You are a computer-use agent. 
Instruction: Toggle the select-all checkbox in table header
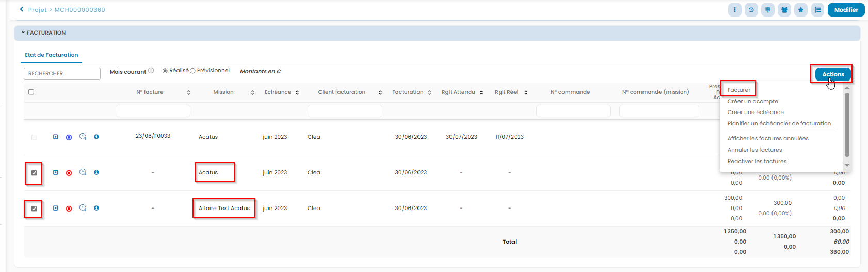pyautogui.click(x=31, y=92)
